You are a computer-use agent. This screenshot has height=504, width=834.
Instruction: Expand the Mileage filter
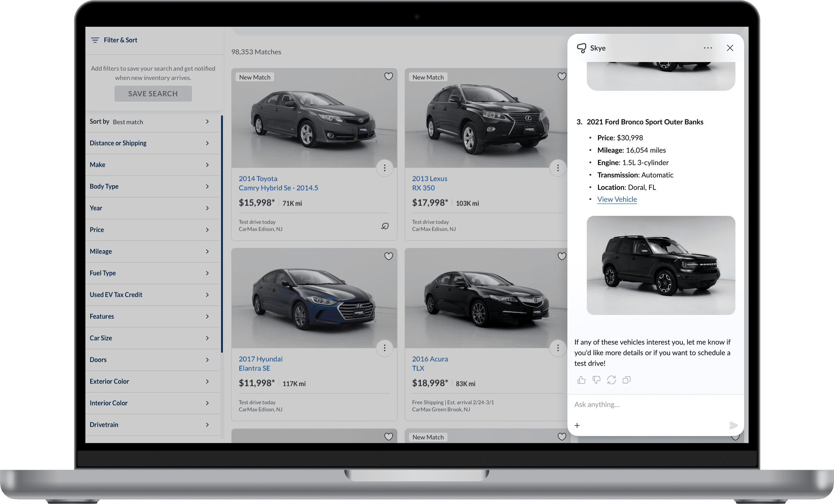[x=152, y=251]
